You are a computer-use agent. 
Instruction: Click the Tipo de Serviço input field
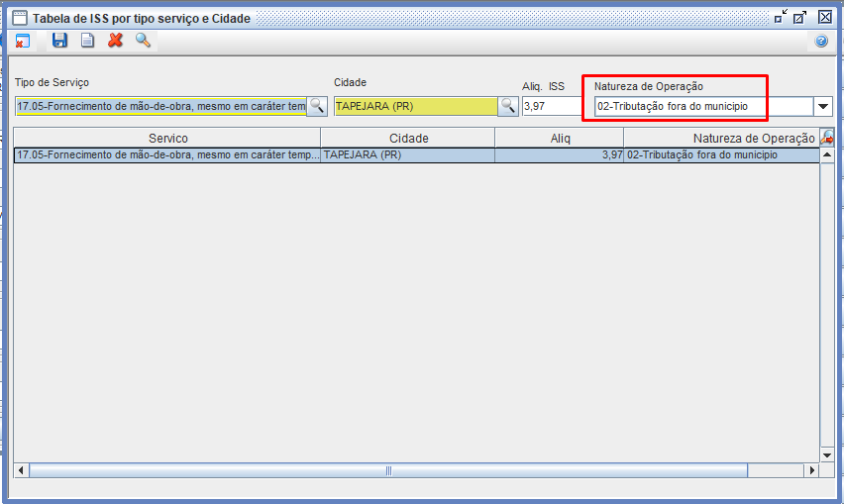pyautogui.click(x=160, y=106)
